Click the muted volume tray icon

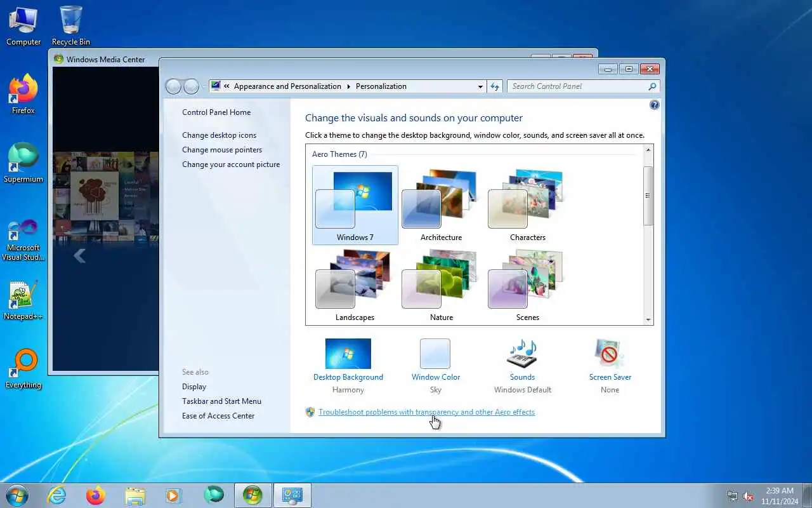(x=749, y=497)
